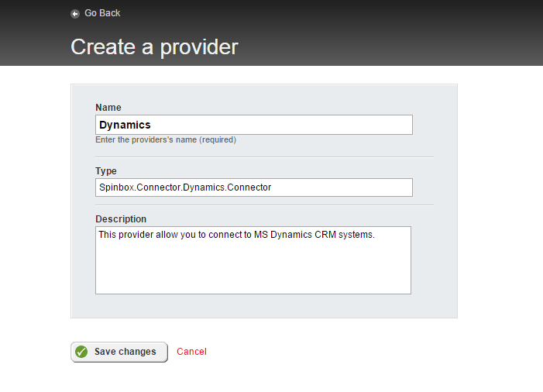This screenshot has height=392, width=543.
Task: Click the Go Back arrow icon
Action: pyautogui.click(x=75, y=13)
